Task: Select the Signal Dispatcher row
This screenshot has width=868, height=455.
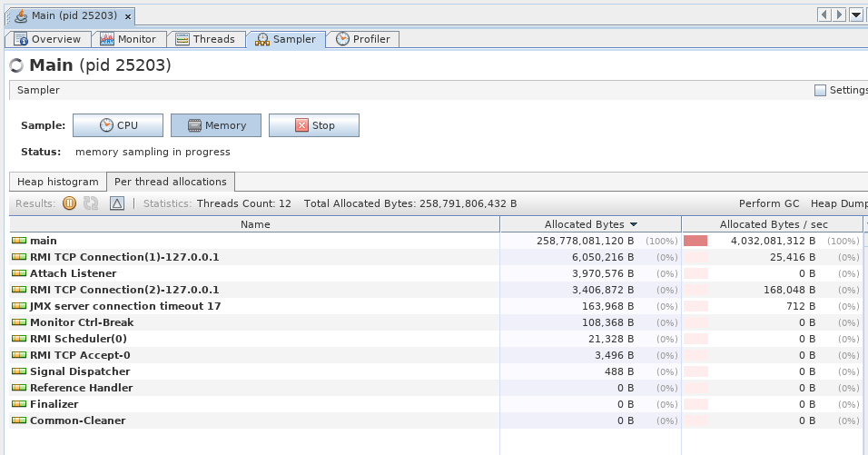Action: (435, 371)
